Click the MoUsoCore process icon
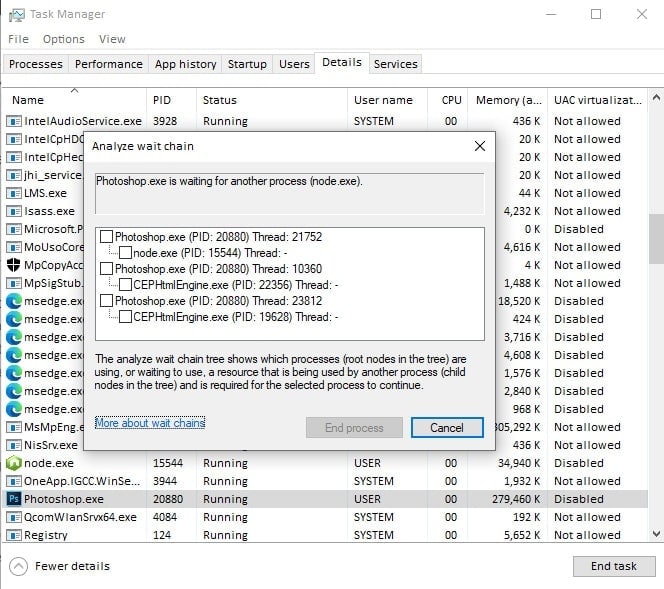This screenshot has width=664, height=589. click(x=14, y=247)
